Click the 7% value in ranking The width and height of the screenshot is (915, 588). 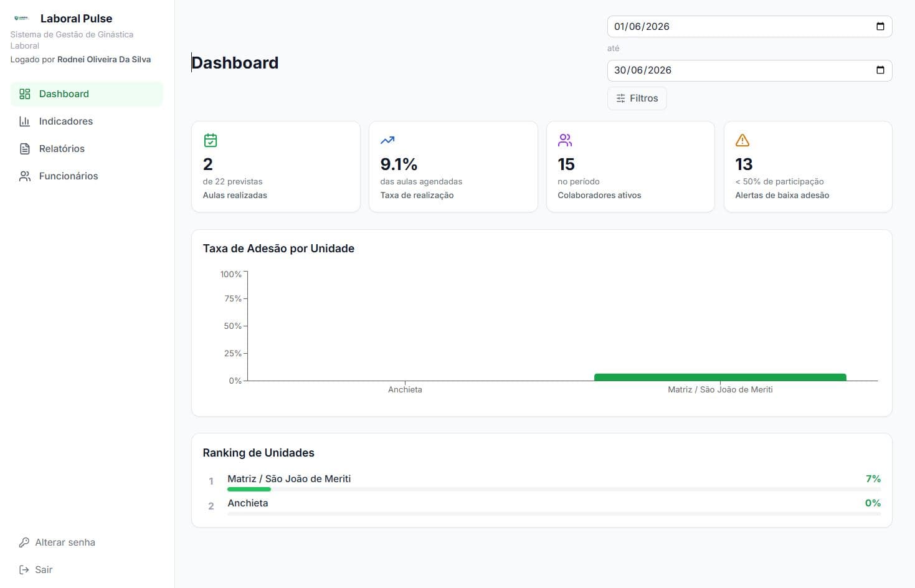873,479
